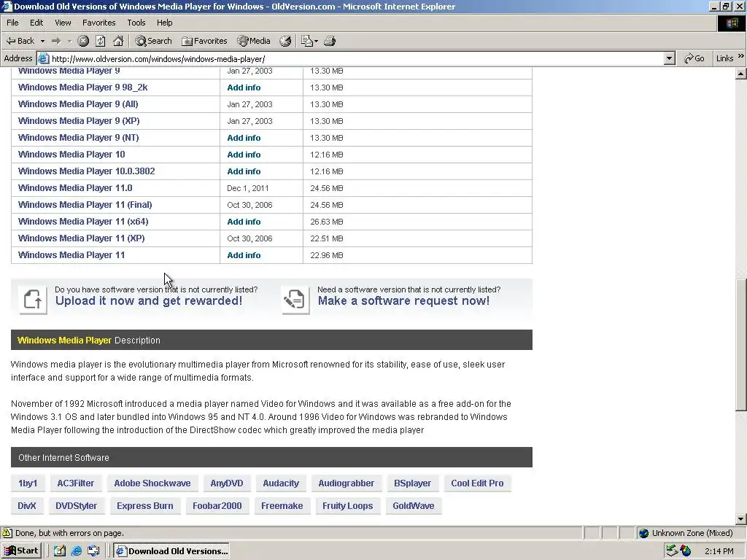
Task: Open the Favorites pane toolbar button
Action: (x=204, y=41)
